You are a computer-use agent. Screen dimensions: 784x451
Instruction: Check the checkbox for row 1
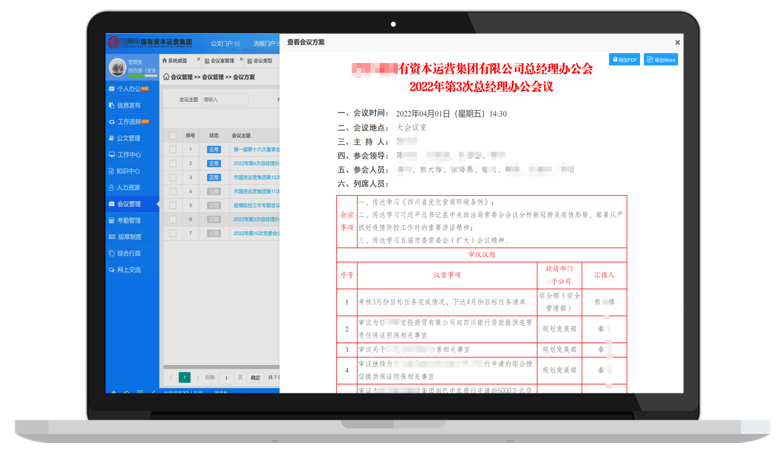pos(172,150)
